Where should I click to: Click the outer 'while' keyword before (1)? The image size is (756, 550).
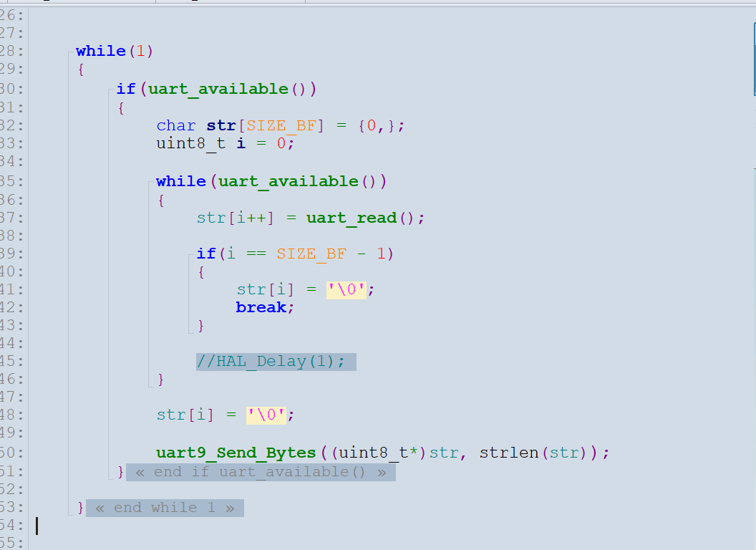point(101,51)
